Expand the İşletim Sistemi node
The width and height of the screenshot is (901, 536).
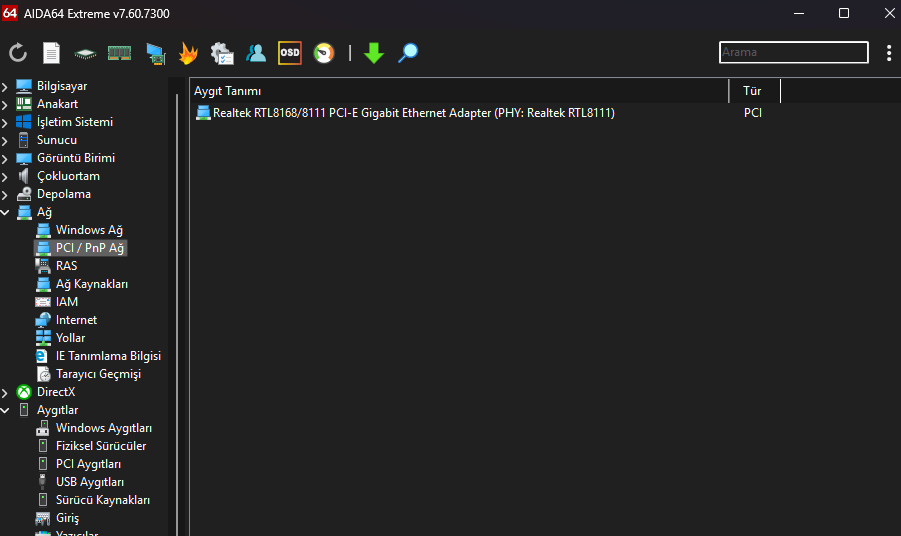(5, 123)
